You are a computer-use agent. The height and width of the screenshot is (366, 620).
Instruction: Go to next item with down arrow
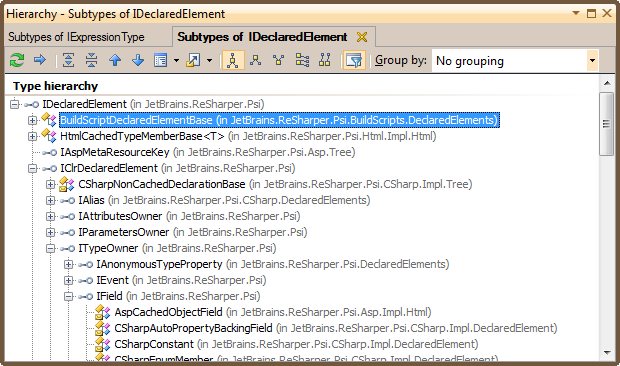(x=138, y=60)
